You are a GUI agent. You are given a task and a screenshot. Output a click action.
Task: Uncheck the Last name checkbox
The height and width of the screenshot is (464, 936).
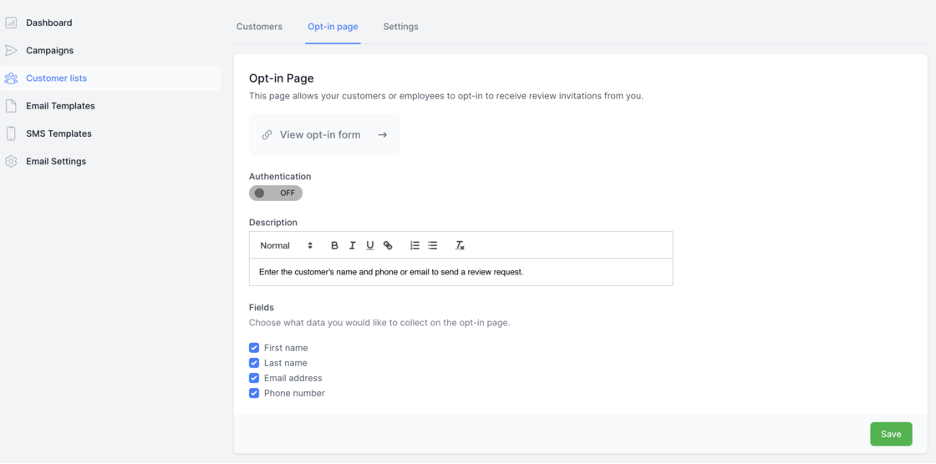click(254, 363)
